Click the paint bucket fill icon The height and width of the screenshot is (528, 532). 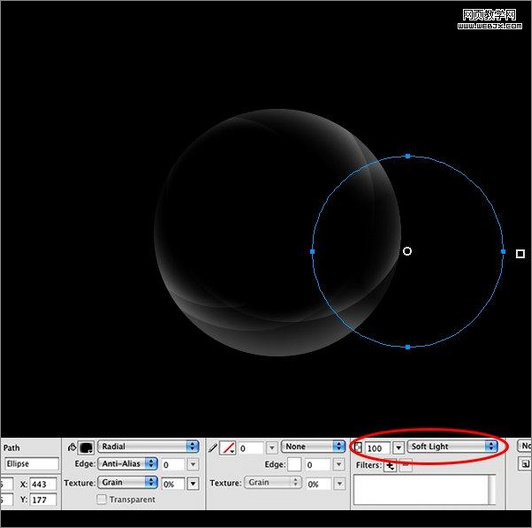[72, 448]
